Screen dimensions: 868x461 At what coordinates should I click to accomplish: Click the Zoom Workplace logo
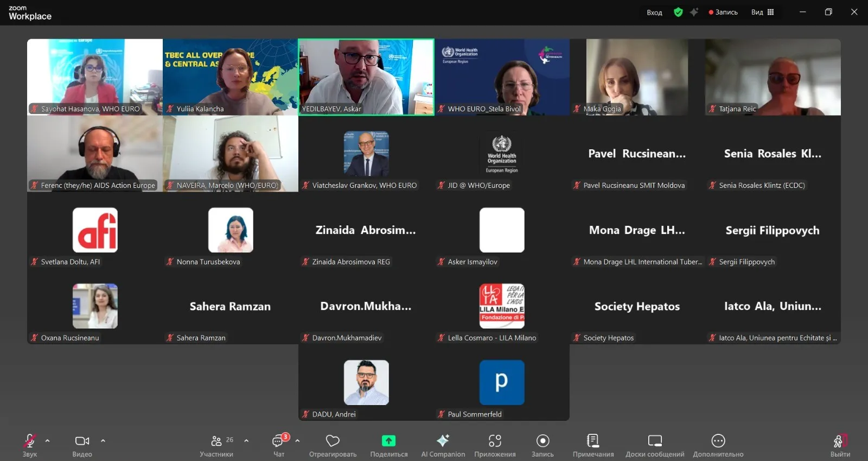click(x=30, y=13)
